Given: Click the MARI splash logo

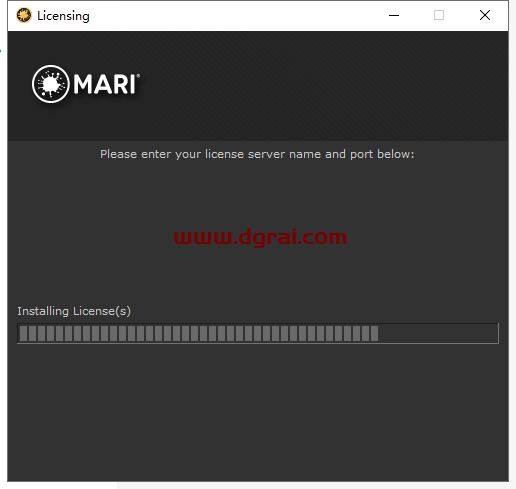Looking at the screenshot, I should 86,84.
